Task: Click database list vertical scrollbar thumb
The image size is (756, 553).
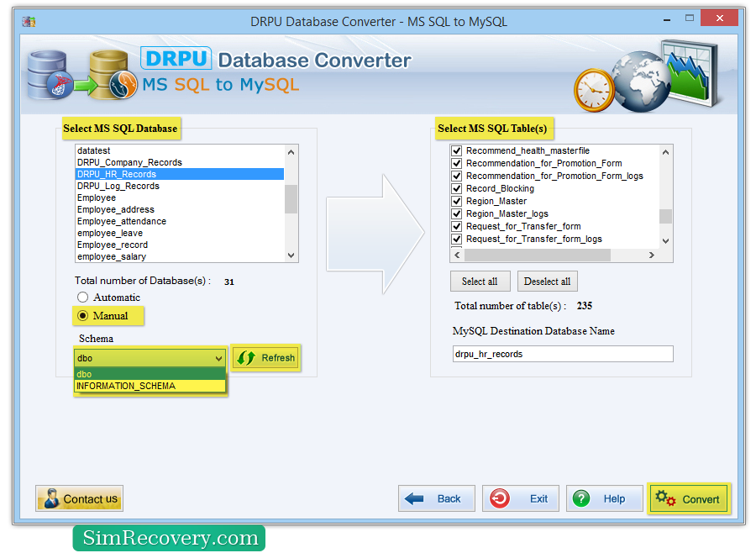Action: (291, 198)
